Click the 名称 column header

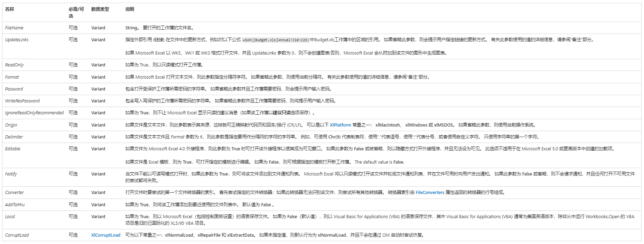10,9
